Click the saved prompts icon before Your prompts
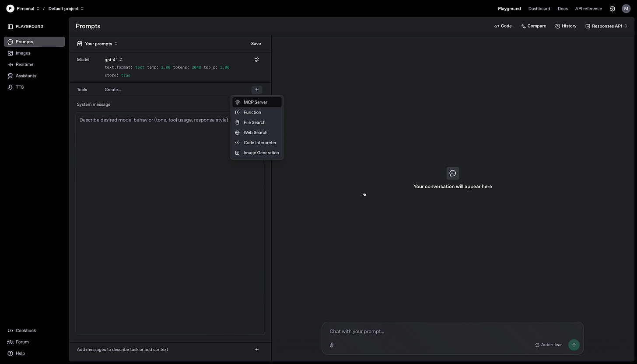The width and height of the screenshot is (637, 364). (80, 44)
